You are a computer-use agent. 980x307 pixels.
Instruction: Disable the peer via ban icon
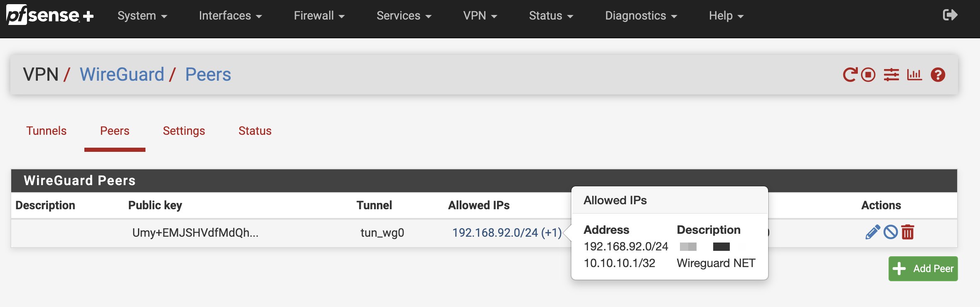[890, 232]
